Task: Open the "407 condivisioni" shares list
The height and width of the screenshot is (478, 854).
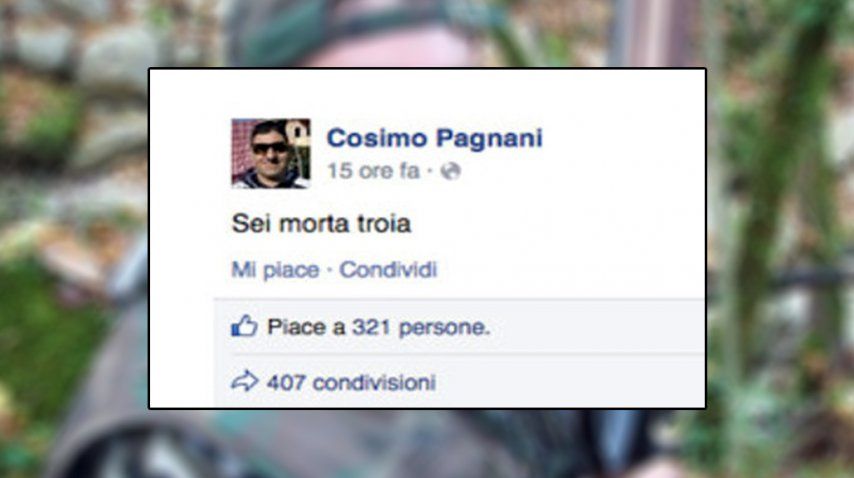Action: coord(351,383)
